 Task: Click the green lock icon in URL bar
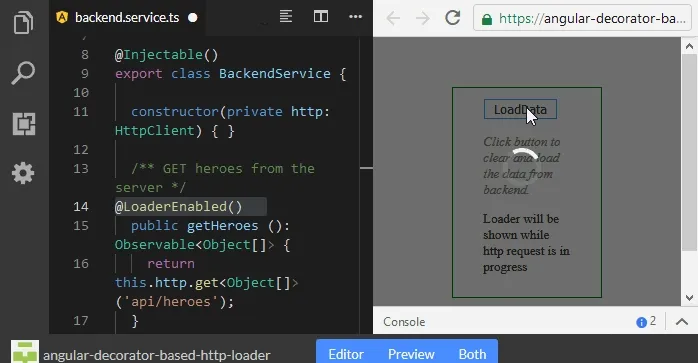(x=487, y=19)
